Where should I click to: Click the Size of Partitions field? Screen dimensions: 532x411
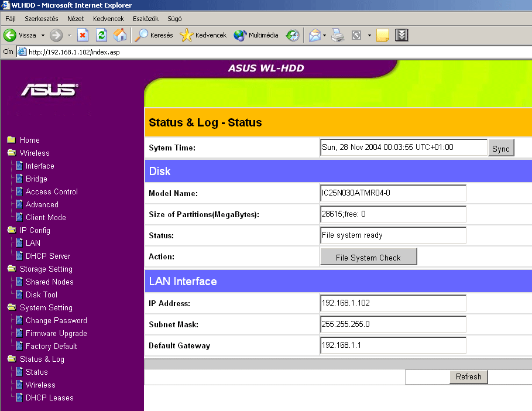click(393, 214)
